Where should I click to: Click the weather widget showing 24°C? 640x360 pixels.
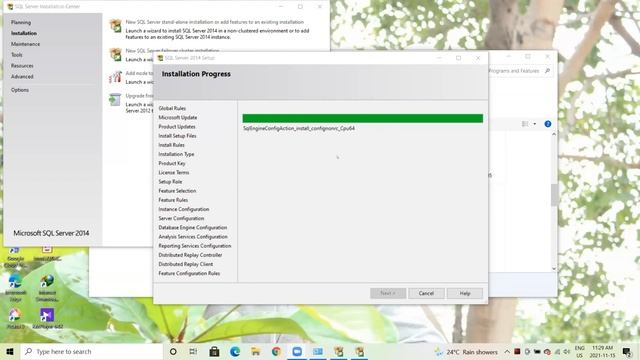pos(466,352)
